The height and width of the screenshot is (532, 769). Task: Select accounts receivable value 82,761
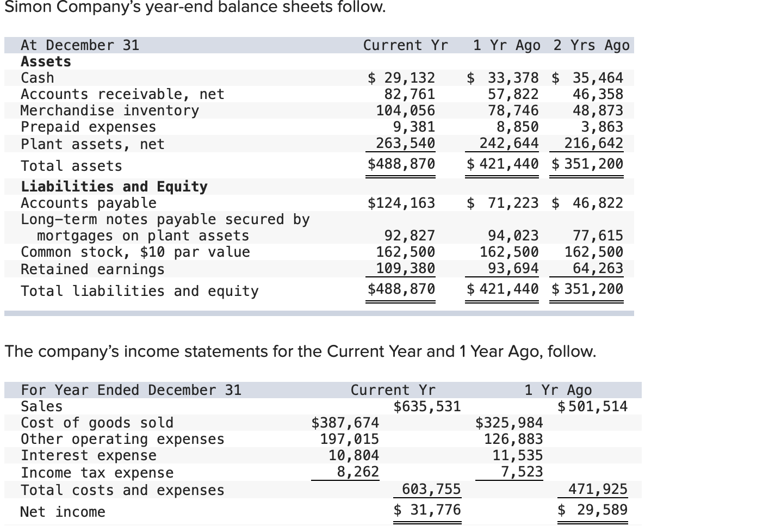tap(410, 94)
